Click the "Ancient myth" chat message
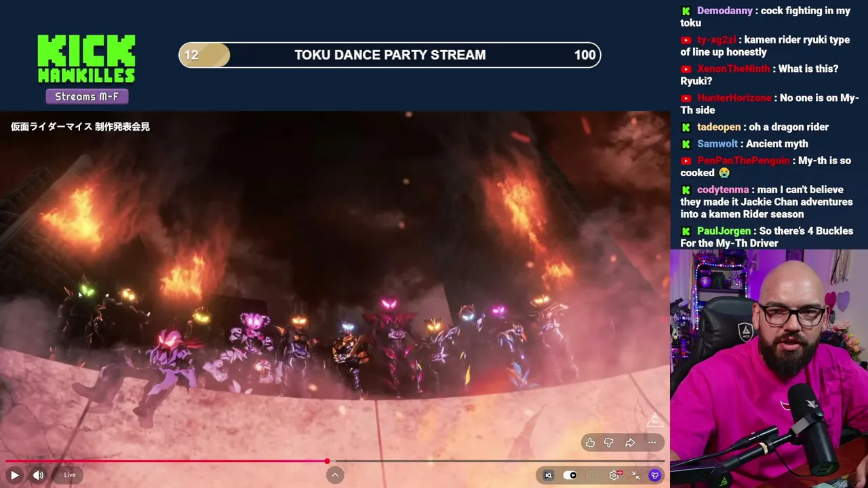 [x=777, y=144]
